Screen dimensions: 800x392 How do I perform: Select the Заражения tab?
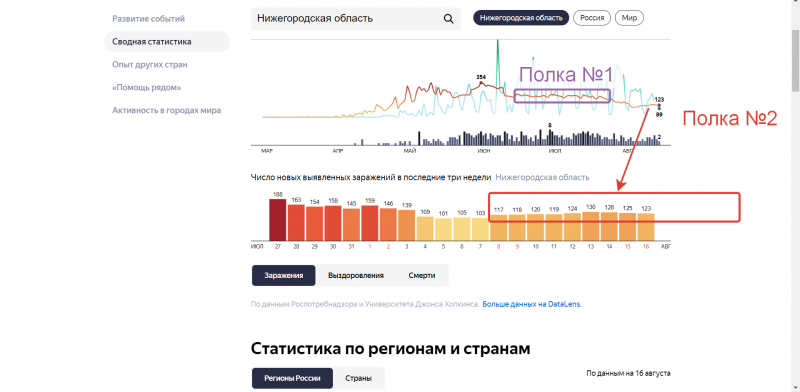tap(284, 276)
